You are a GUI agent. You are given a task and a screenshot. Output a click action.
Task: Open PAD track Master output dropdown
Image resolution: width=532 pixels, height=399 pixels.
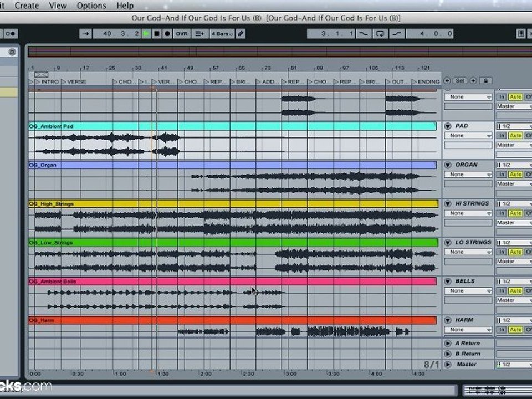point(514,145)
